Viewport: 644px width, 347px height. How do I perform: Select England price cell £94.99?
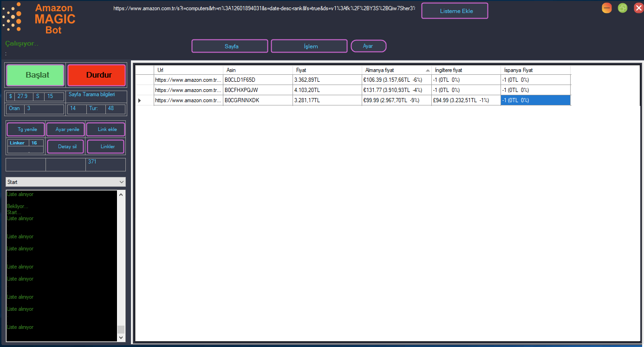point(466,100)
